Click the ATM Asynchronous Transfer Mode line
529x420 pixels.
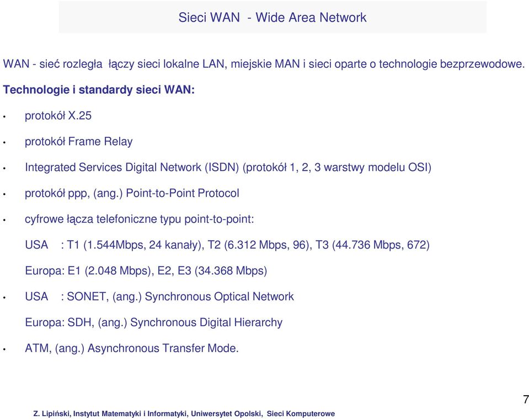pyautogui.click(x=132, y=348)
